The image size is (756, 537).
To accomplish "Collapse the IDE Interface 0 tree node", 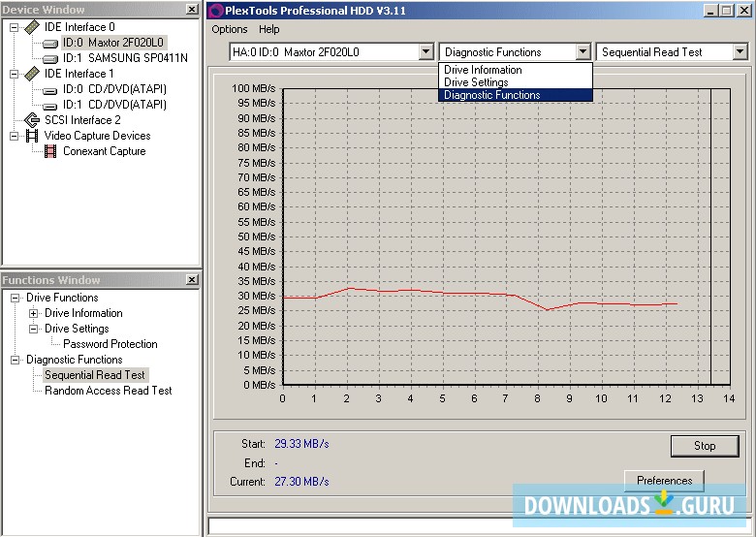I will (15, 27).
